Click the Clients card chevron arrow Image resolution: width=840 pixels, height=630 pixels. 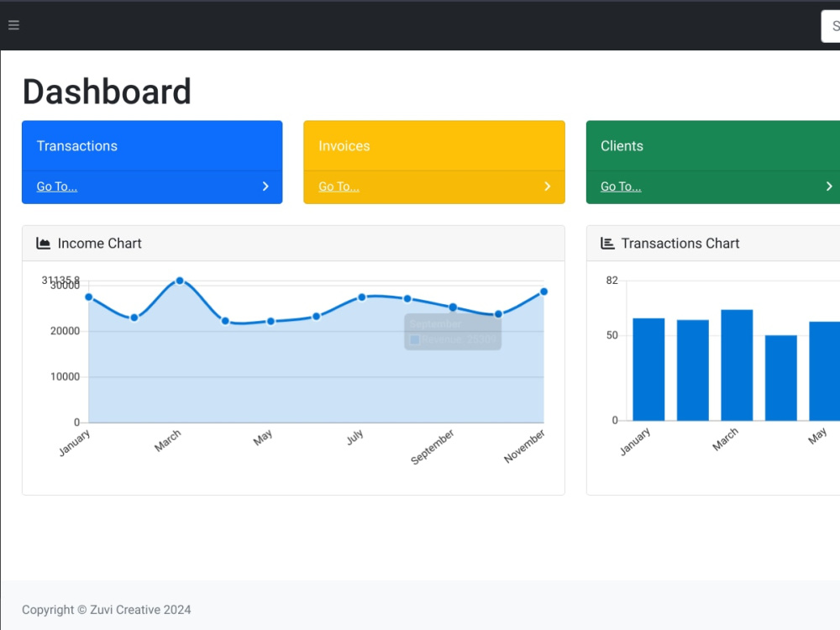(x=829, y=186)
